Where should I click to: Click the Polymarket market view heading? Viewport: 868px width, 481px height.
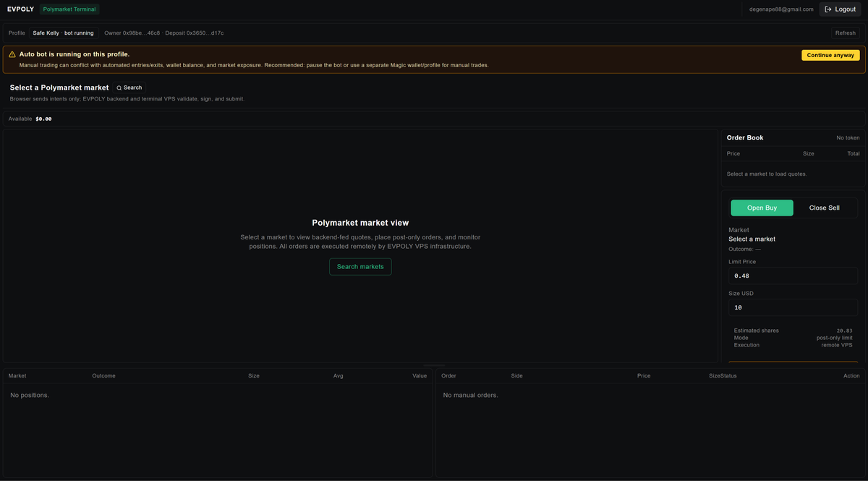[x=360, y=223]
